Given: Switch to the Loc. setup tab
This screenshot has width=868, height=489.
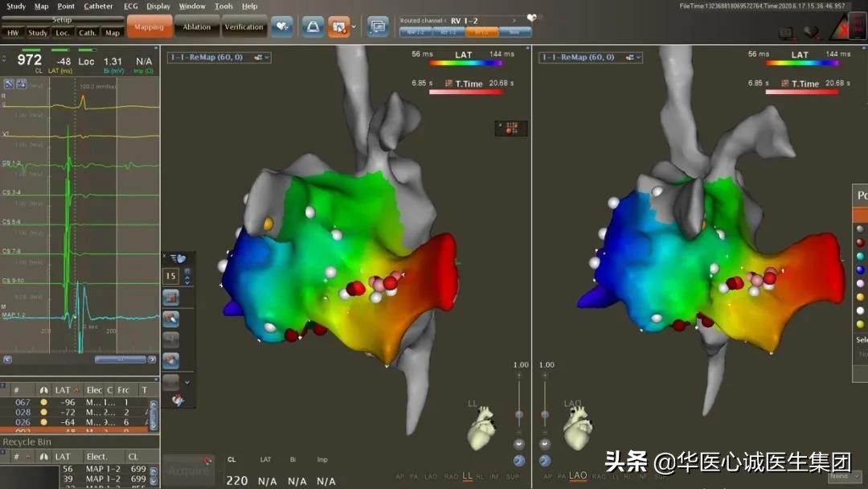Looking at the screenshot, I should (x=63, y=33).
